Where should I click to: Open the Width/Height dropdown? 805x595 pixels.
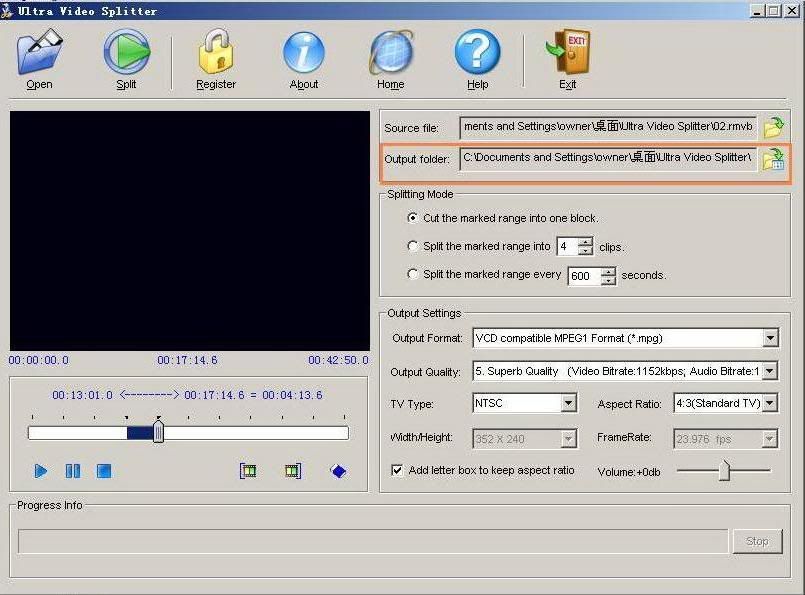568,439
